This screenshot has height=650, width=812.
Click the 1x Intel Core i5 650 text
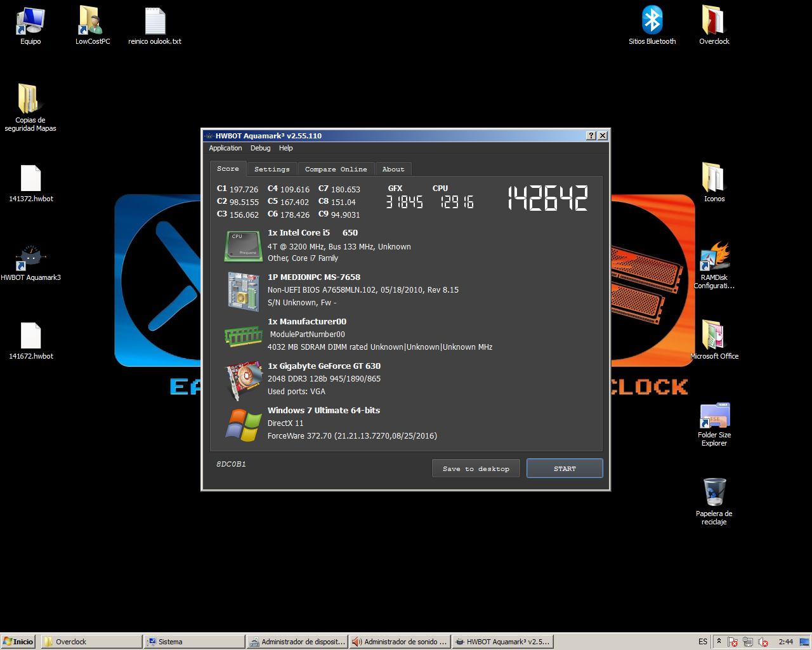click(313, 233)
